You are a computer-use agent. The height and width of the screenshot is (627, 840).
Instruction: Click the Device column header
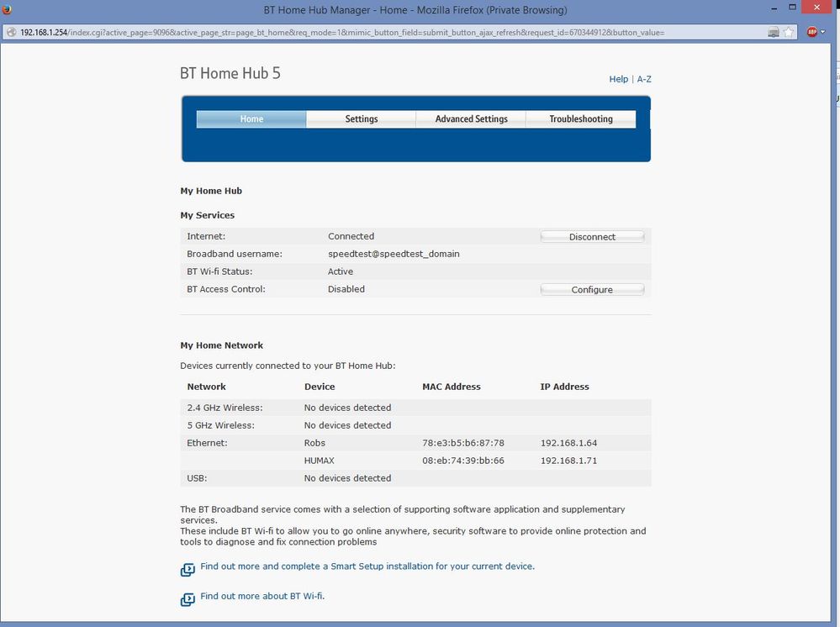[320, 387]
